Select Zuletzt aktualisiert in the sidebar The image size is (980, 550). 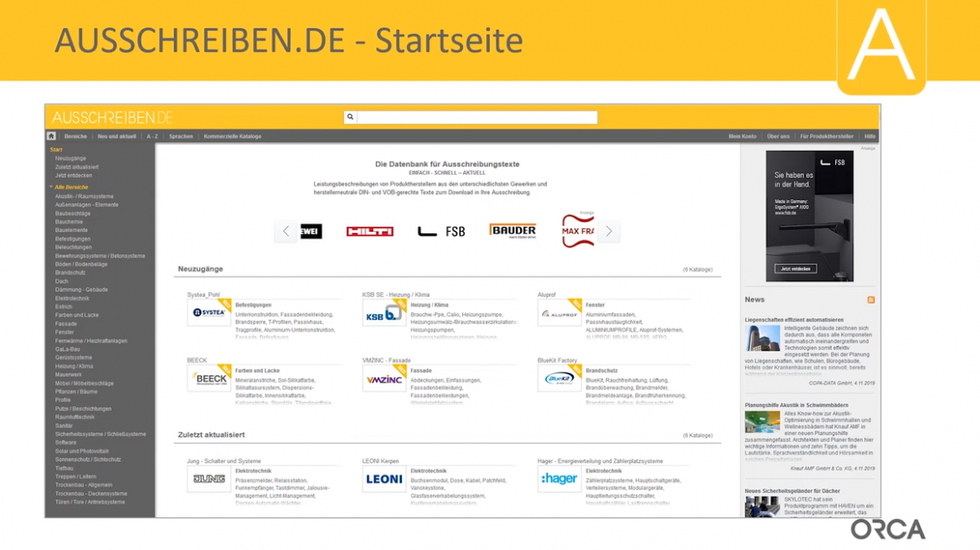pyautogui.click(x=77, y=167)
